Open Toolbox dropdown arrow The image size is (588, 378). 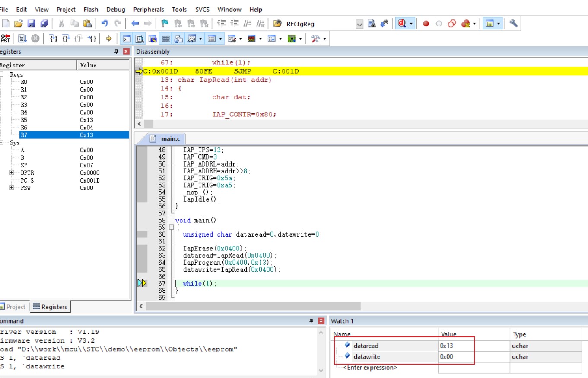coord(324,38)
